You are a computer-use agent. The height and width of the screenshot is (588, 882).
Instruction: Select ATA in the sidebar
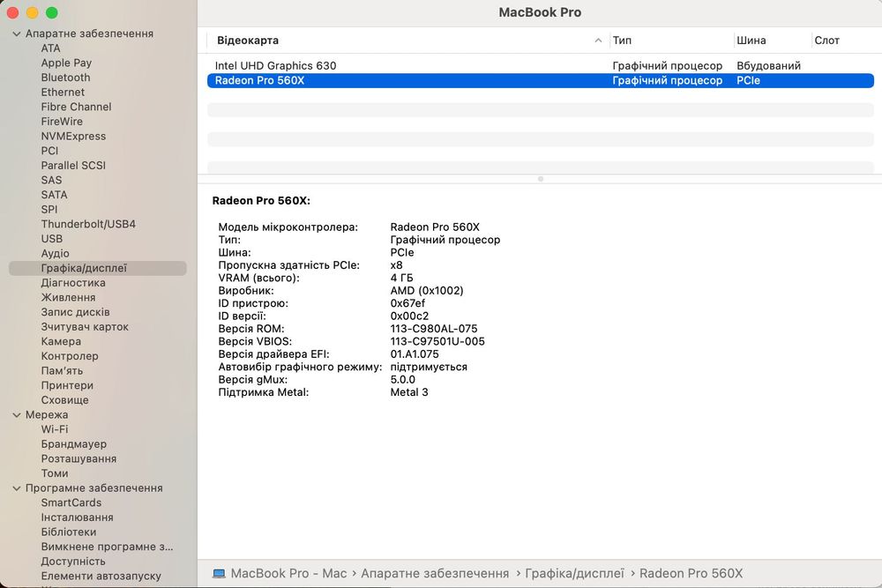[50, 48]
